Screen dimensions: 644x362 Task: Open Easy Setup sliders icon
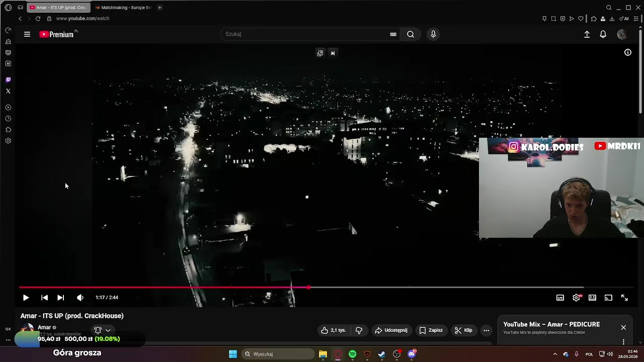click(x=636, y=19)
